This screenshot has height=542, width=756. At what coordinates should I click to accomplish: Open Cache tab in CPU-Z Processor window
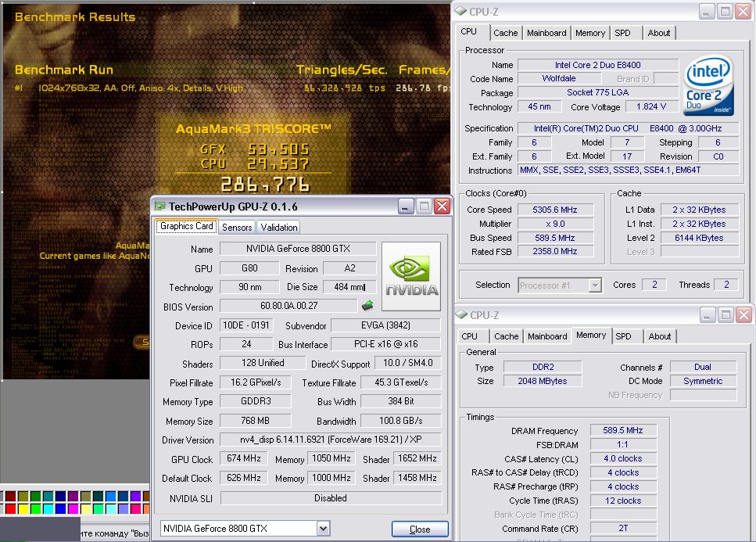pyautogui.click(x=505, y=33)
